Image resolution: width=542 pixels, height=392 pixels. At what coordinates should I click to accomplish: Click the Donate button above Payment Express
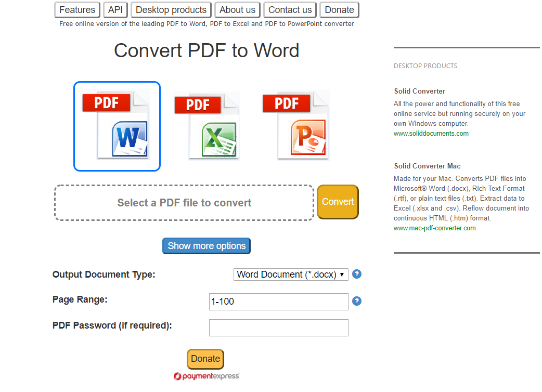tap(205, 359)
